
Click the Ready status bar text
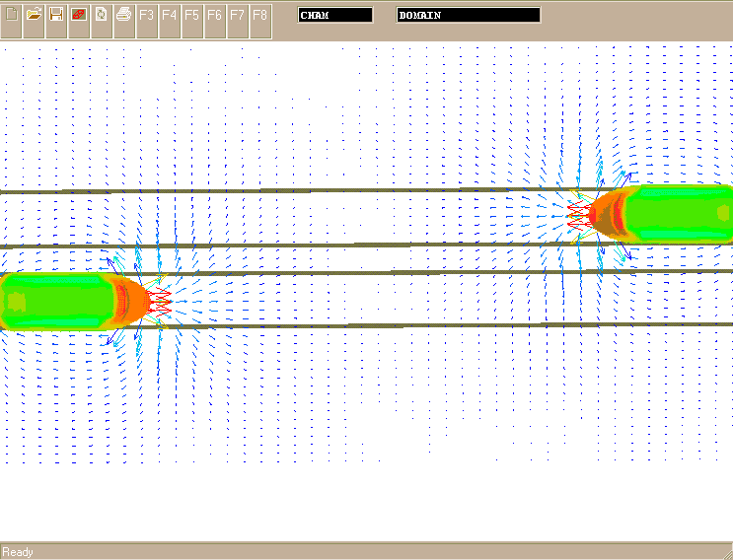click(x=18, y=552)
